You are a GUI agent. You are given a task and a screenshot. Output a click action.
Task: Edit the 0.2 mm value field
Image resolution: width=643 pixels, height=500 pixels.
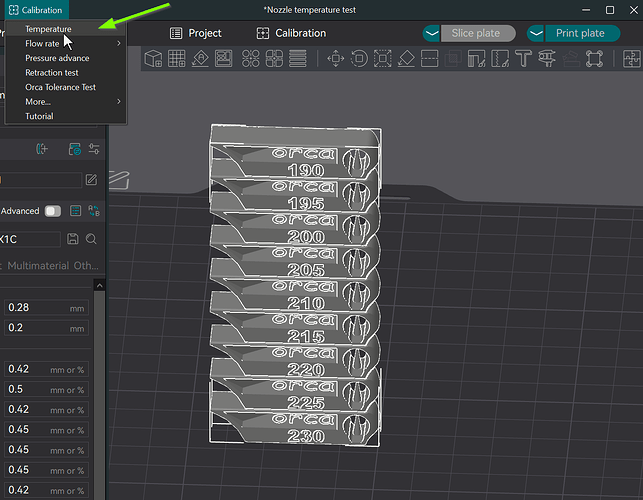(x=46, y=328)
